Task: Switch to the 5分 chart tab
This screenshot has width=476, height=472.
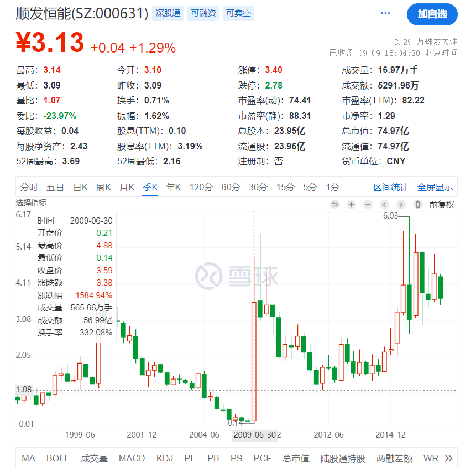Action: (x=310, y=187)
